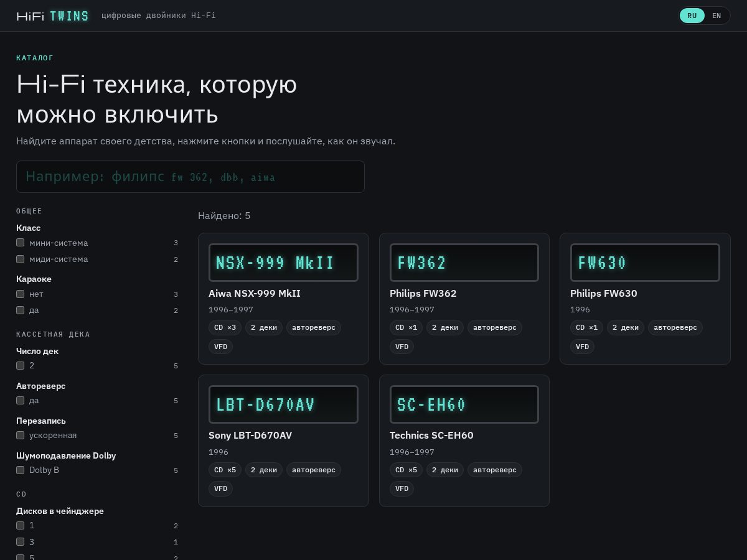The image size is (747, 560).
Task: Click CD ×1 tag on Philips FW362 card
Action: [x=406, y=327]
